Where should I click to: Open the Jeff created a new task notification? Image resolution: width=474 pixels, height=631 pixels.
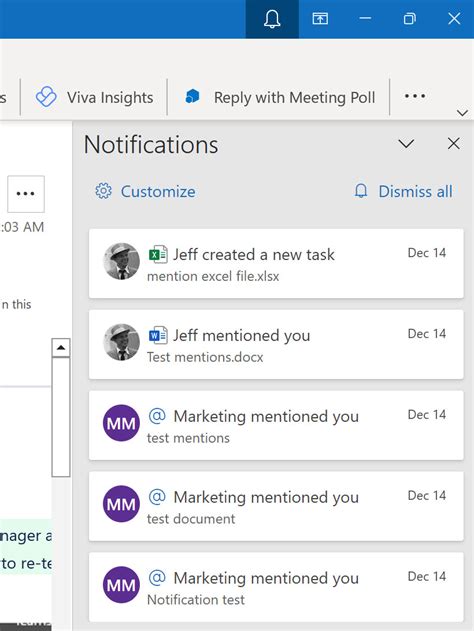tap(276, 264)
